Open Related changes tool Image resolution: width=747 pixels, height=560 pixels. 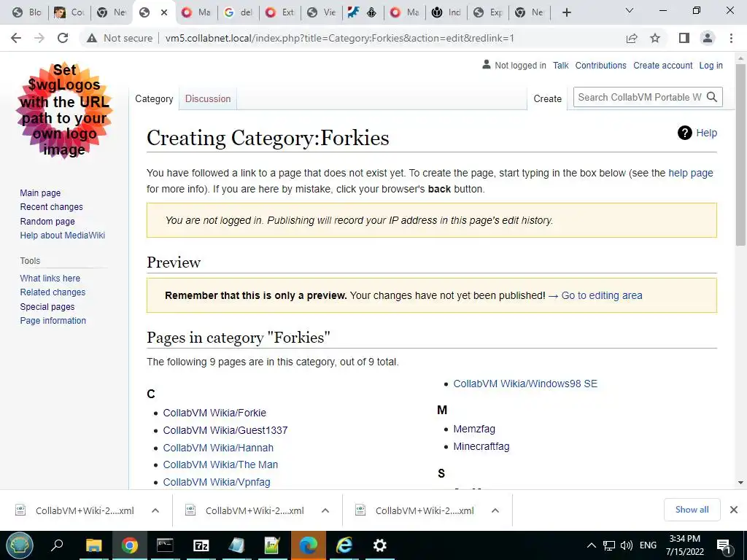[x=53, y=292]
